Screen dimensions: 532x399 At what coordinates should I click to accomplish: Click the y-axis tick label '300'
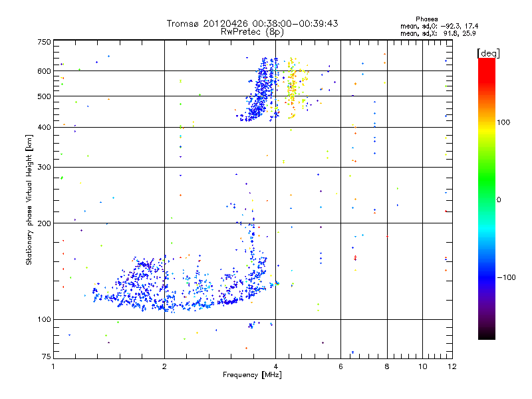point(44,168)
